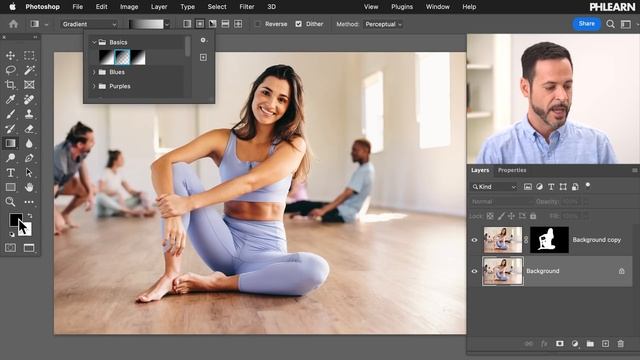Select the Dodge tool
The image size is (640, 360).
(11, 158)
